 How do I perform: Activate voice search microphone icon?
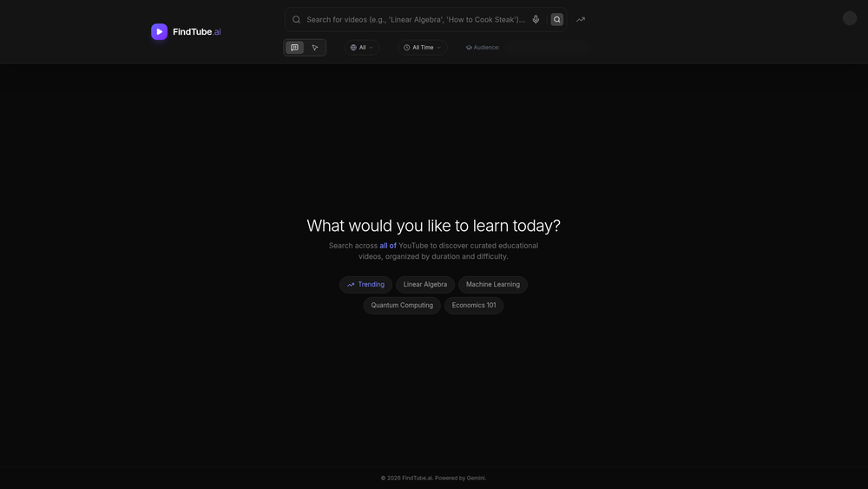click(536, 19)
